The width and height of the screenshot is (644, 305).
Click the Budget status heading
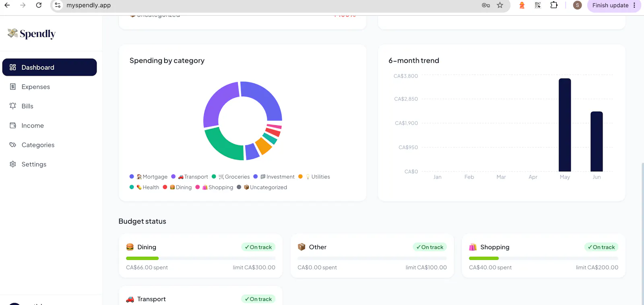click(x=142, y=221)
